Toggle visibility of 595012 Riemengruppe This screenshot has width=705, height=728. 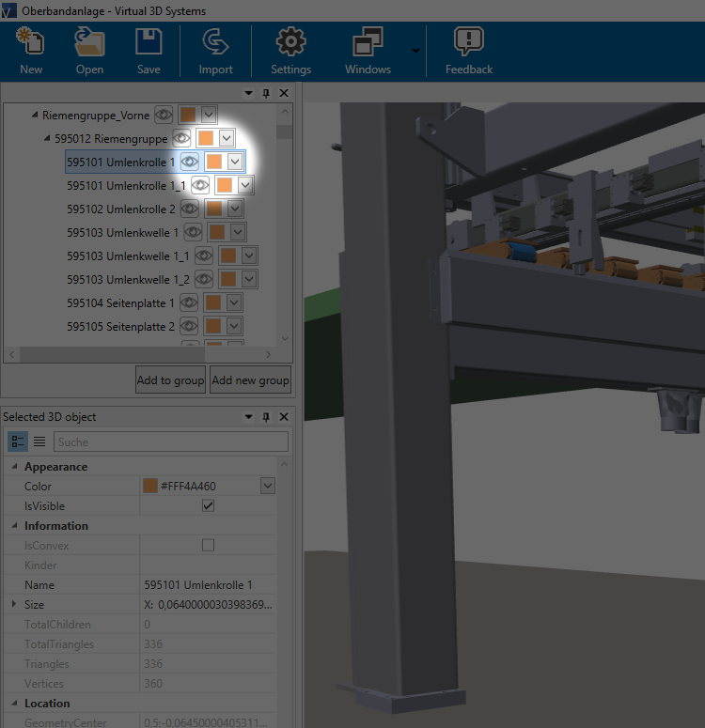[x=181, y=138]
